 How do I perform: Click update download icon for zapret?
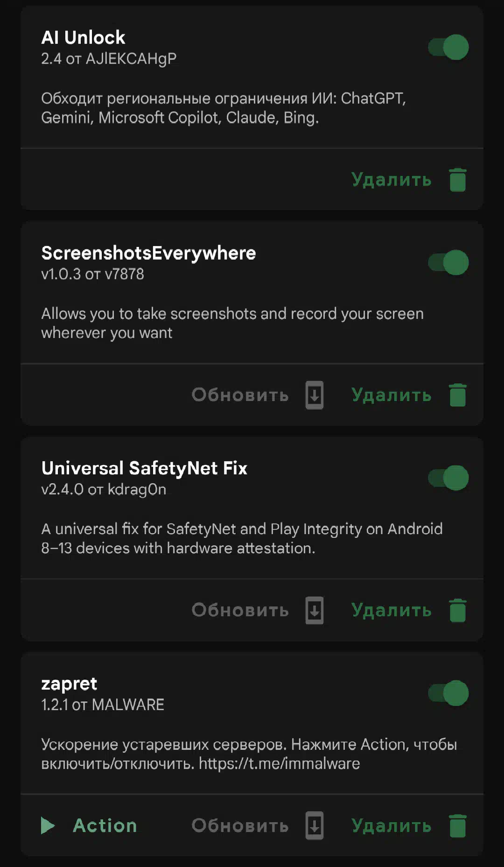pyautogui.click(x=314, y=825)
